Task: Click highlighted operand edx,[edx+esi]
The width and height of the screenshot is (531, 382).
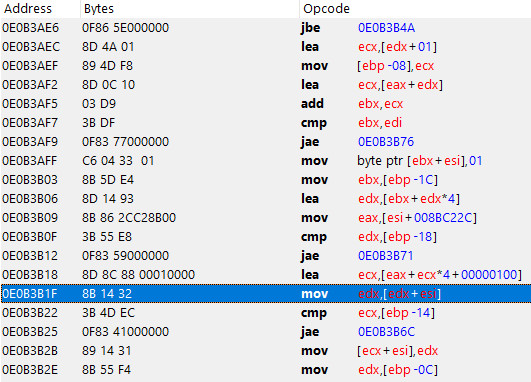Action: point(400,294)
